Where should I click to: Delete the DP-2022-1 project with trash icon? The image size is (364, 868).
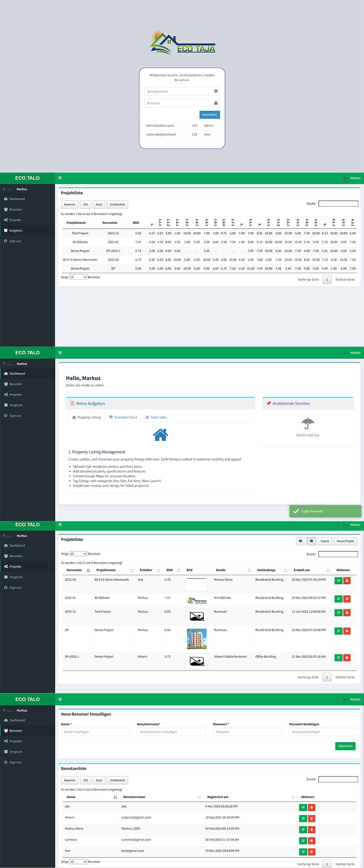[x=347, y=658]
